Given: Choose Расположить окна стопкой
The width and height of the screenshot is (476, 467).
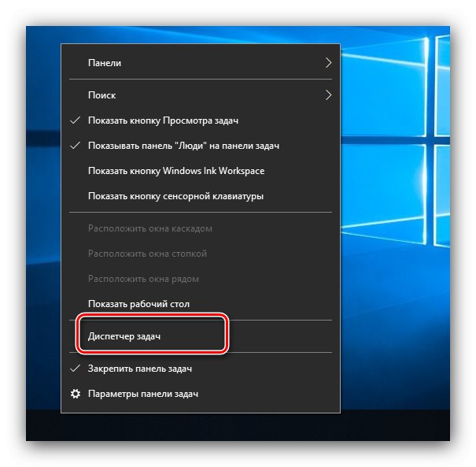Looking at the screenshot, I should point(201,254).
